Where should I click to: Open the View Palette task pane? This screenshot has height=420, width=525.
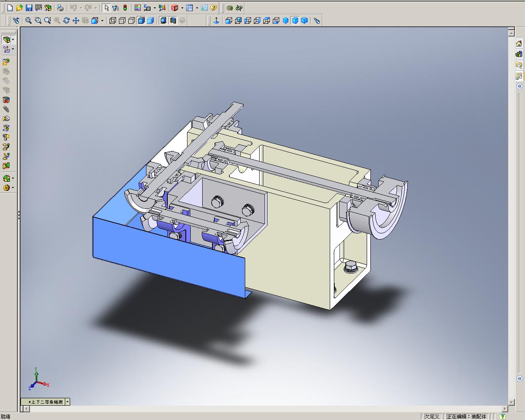tap(519, 76)
